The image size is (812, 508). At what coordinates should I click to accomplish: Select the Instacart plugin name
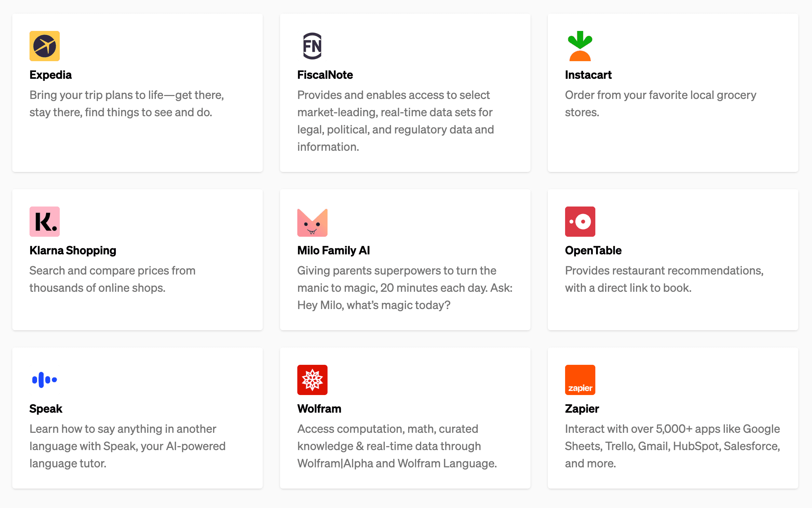pos(588,75)
